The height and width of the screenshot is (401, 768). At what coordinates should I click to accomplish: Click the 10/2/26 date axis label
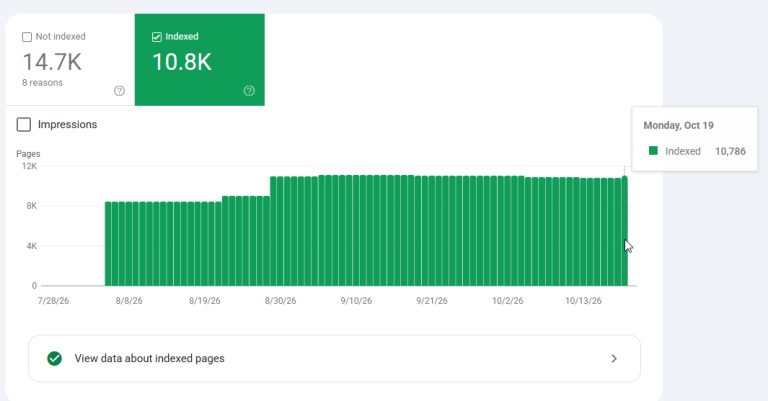[x=507, y=301]
